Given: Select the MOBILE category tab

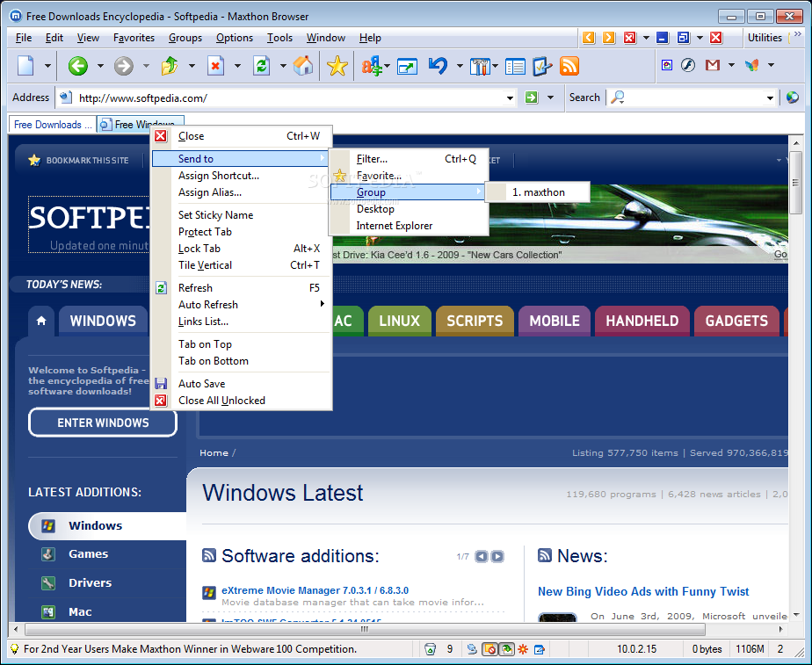Looking at the screenshot, I should [555, 321].
